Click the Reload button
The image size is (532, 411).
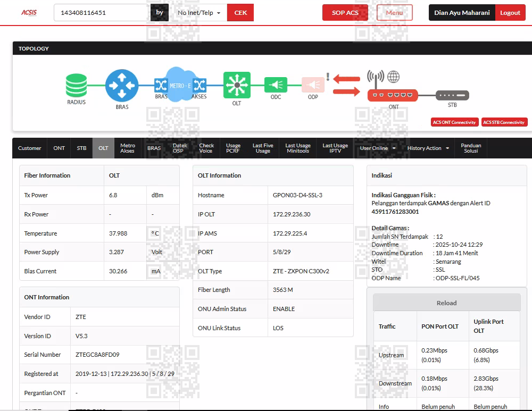[x=446, y=303]
